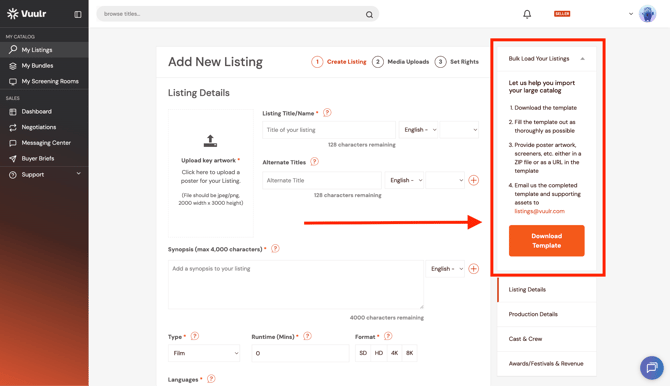
Task: Click help icon next to Synopsis
Action: 275,248
